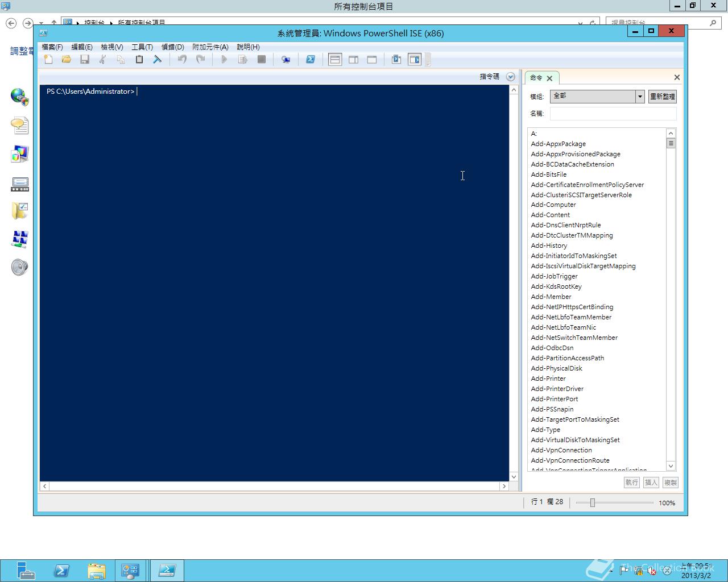Click the 複製 button
Screen dimensions: 728x582
671,483
